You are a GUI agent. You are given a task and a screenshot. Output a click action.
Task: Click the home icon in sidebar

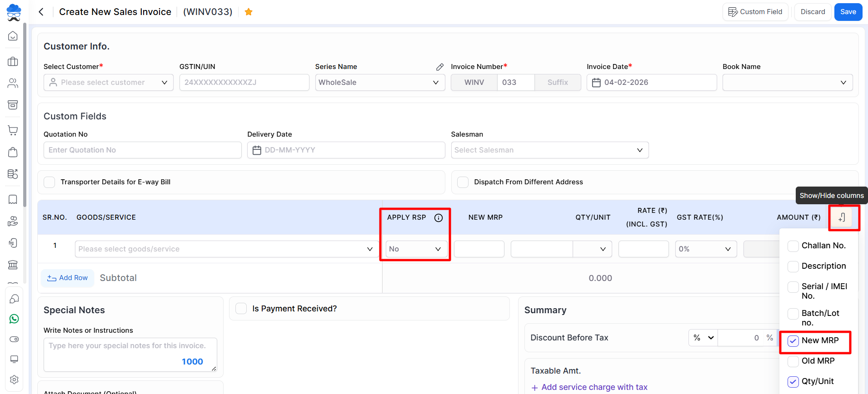(x=13, y=36)
